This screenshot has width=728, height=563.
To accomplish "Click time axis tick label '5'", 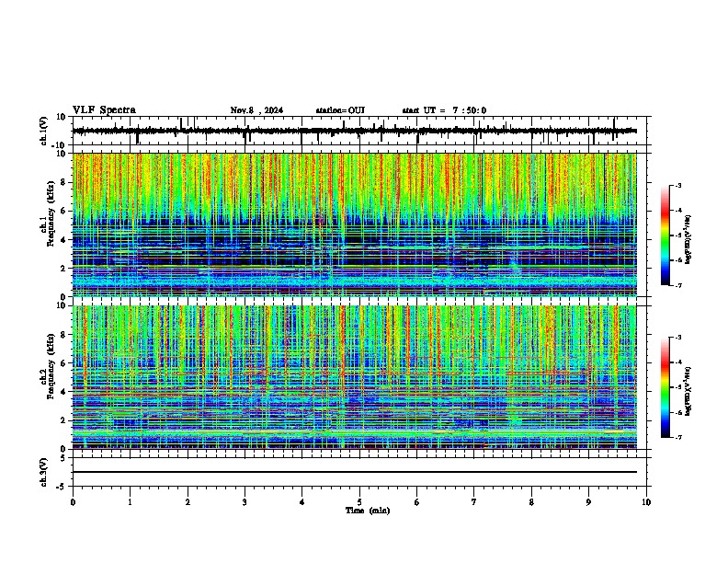I will pyautogui.click(x=359, y=502).
